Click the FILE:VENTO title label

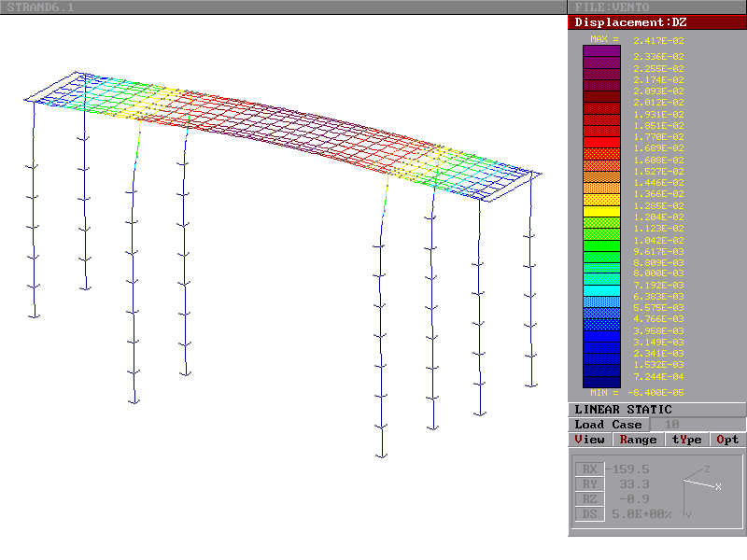pyautogui.click(x=612, y=7)
